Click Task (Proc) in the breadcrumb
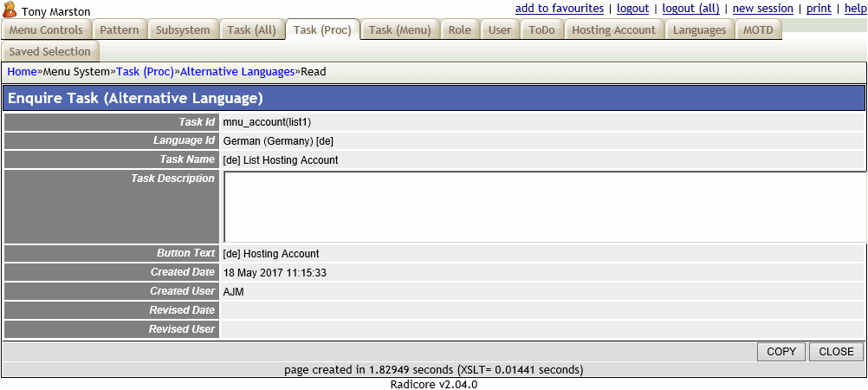 point(145,71)
